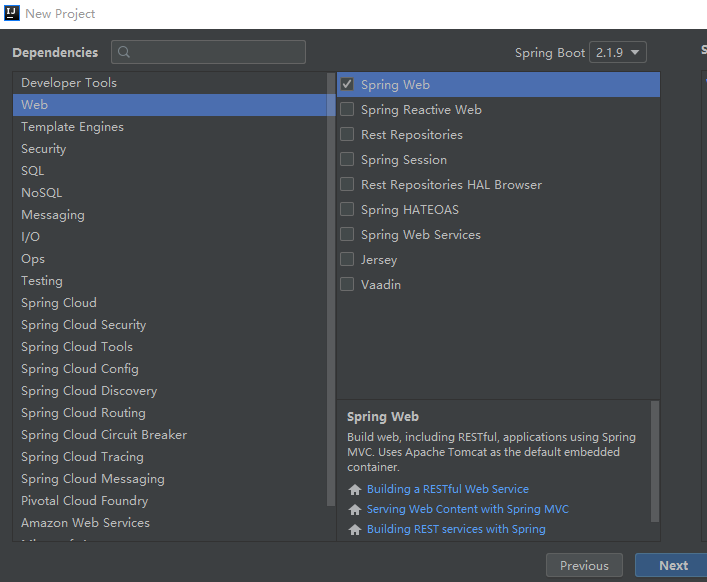Uncheck the Spring Web checkbox
Image resolution: width=707 pixels, height=582 pixels.
[x=347, y=85]
